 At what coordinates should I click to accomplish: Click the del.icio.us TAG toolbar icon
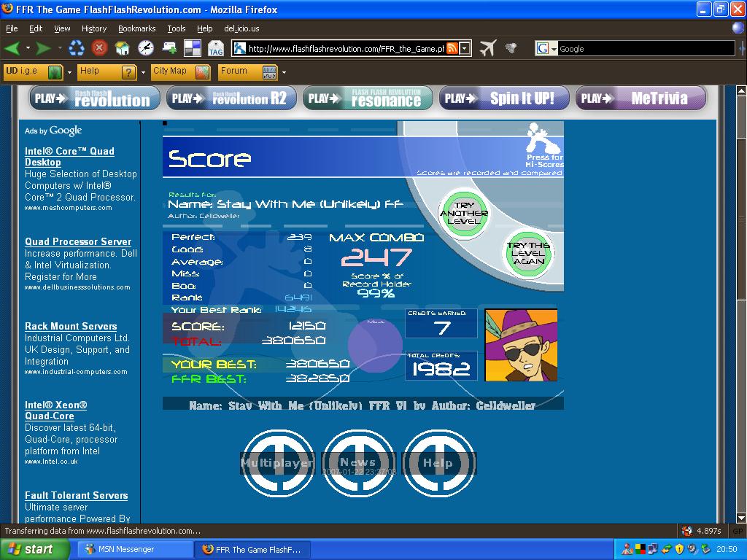pos(215,48)
